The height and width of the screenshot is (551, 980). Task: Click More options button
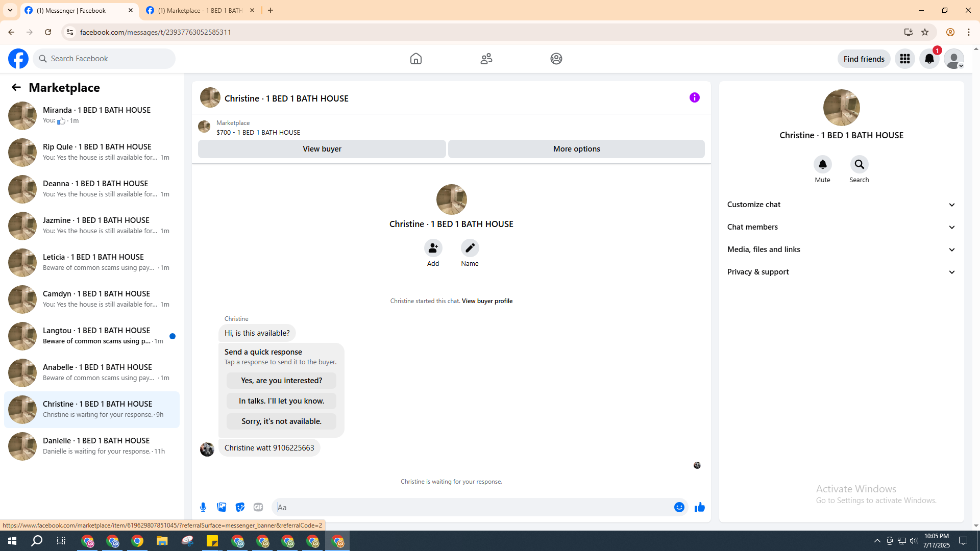point(577,149)
